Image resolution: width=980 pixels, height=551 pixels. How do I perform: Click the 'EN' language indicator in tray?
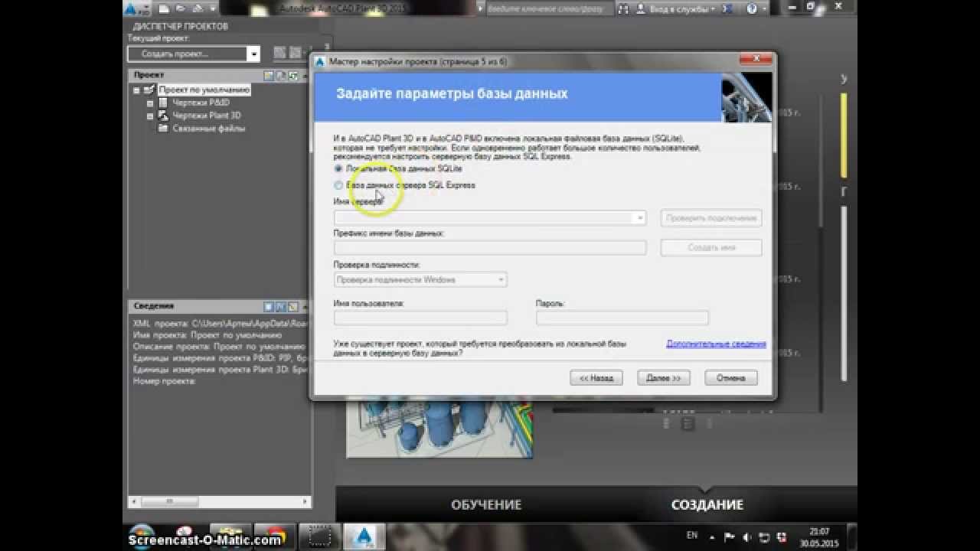(692, 536)
